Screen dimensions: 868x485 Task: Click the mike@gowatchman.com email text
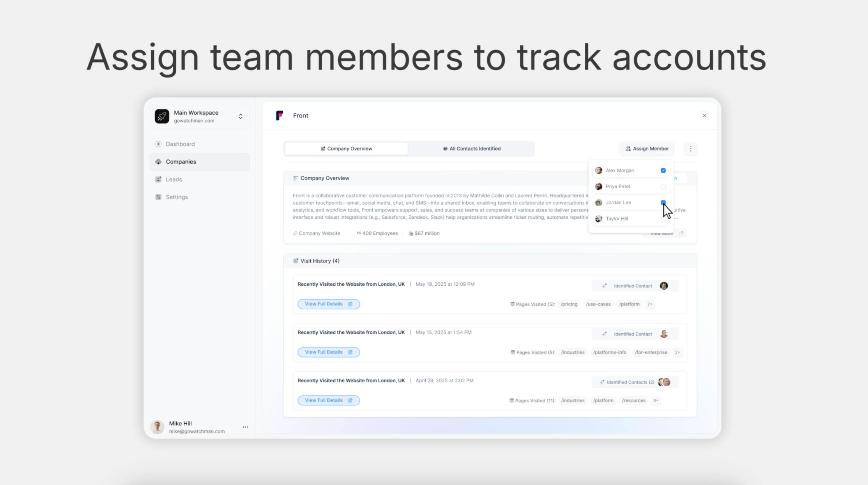pyautogui.click(x=197, y=431)
